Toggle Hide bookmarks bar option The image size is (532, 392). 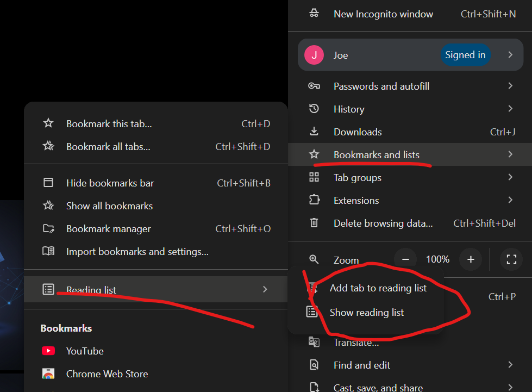110,183
